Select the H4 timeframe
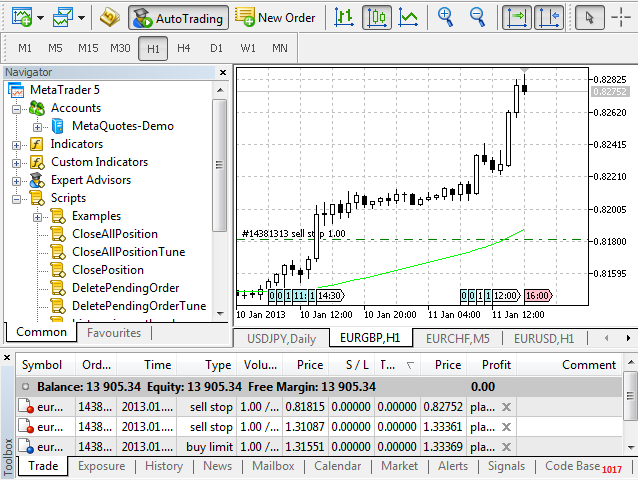 pos(184,48)
